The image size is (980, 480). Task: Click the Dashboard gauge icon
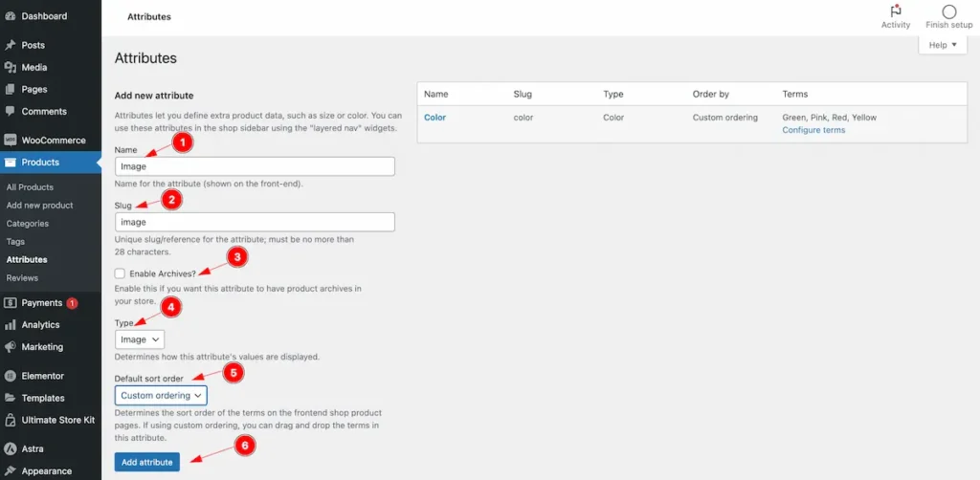coord(10,16)
